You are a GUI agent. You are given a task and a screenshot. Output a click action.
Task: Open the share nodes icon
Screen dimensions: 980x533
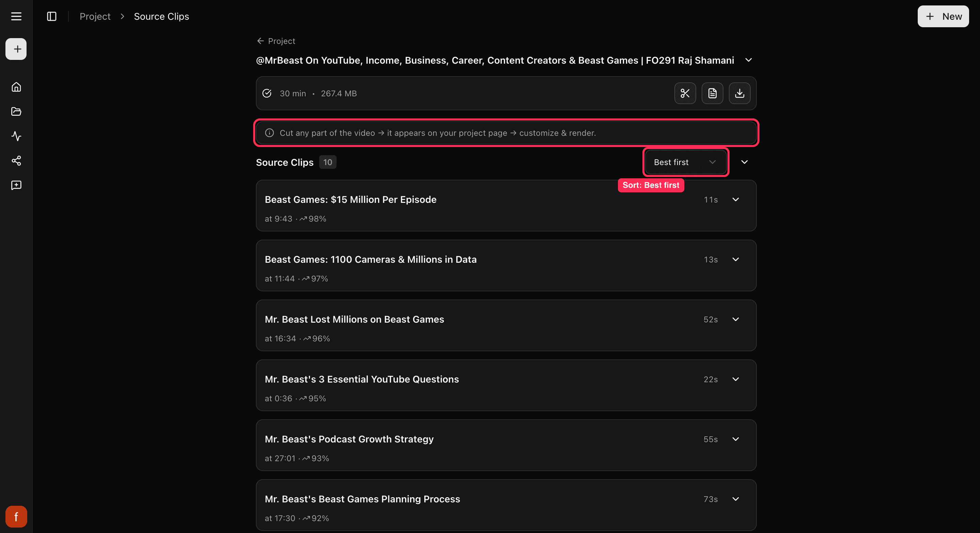pos(16,161)
